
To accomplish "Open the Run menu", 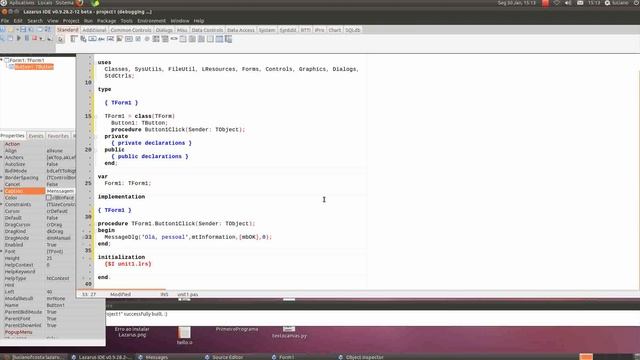I will pos(88,20).
